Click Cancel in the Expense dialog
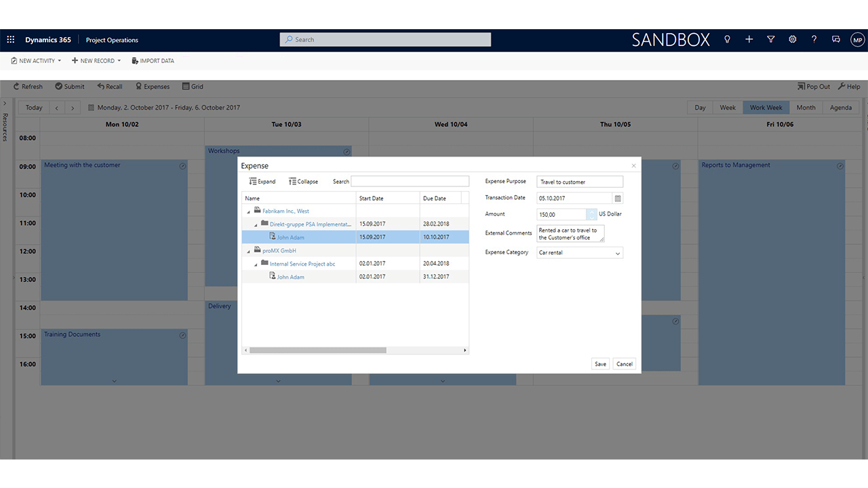The width and height of the screenshot is (868, 488). (625, 364)
